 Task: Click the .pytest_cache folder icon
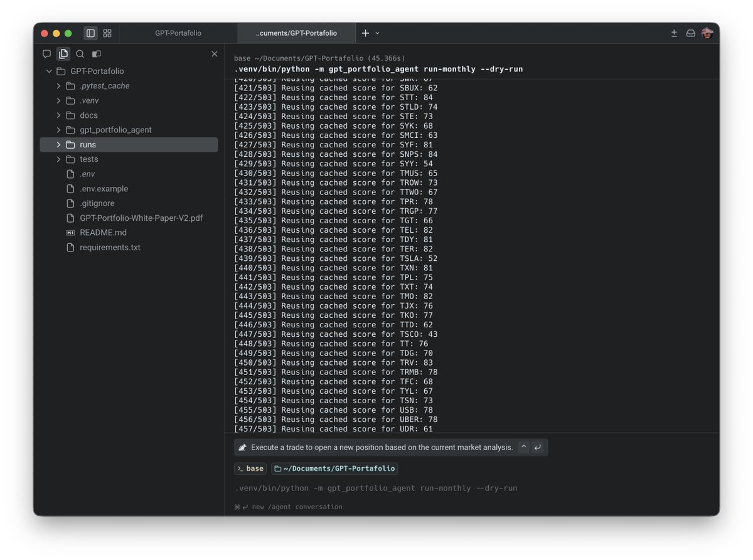pyautogui.click(x=70, y=86)
